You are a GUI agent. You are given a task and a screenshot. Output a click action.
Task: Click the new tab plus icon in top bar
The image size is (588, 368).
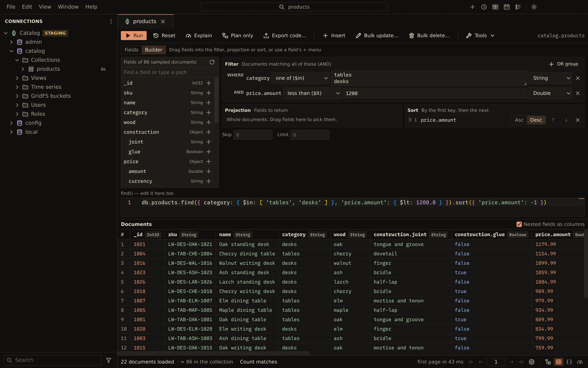tap(472, 7)
